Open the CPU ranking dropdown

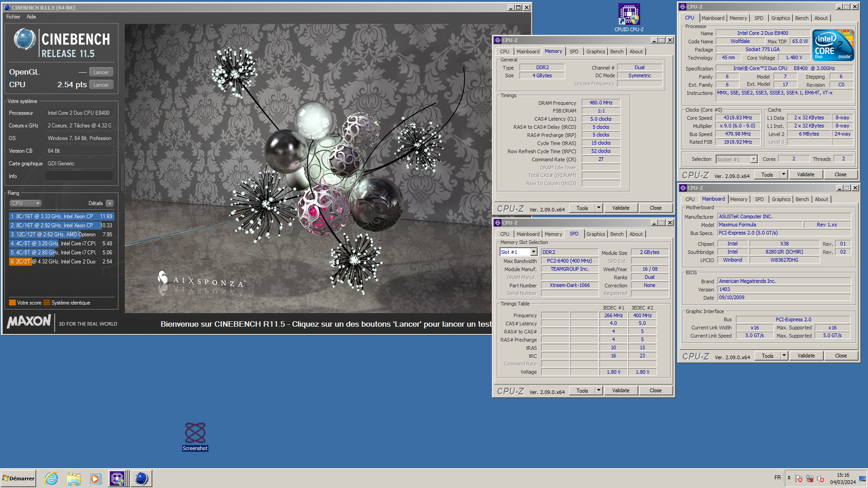26,203
